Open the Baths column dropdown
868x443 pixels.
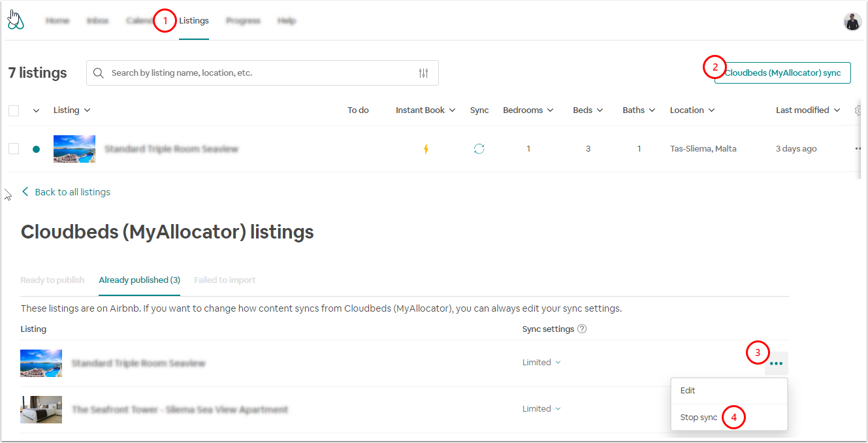(639, 110)
